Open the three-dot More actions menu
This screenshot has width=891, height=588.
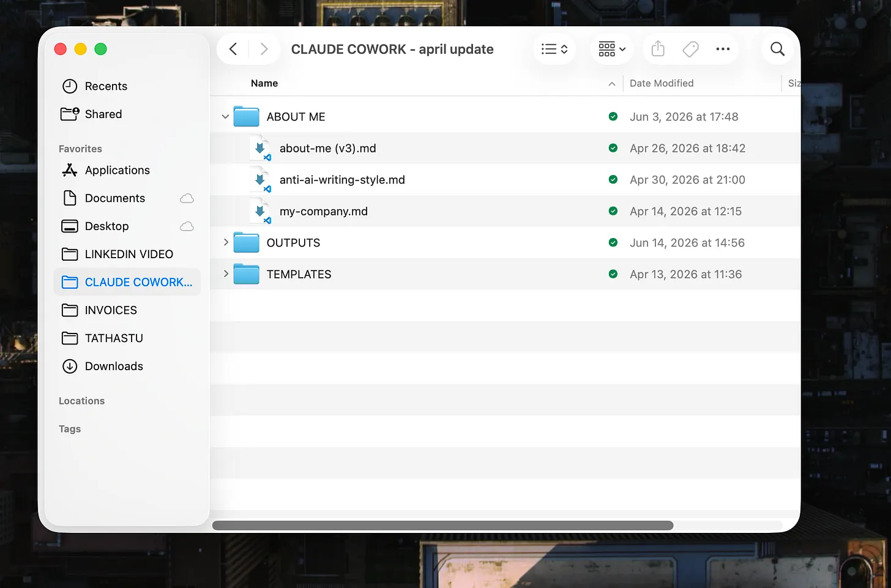[x=723, y=49]
